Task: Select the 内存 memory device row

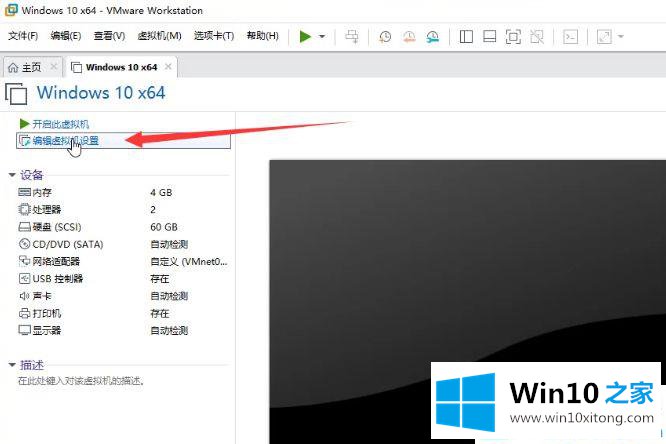Action: tap(123, 192)
